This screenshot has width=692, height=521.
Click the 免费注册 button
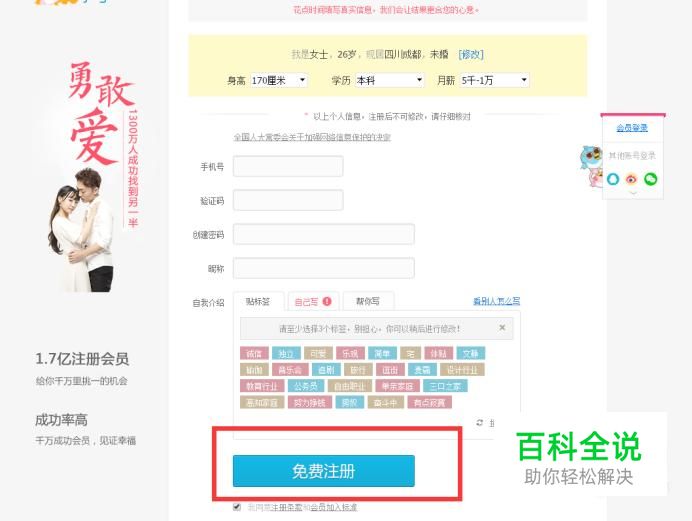pyautogui.click(x=324, y=471)
